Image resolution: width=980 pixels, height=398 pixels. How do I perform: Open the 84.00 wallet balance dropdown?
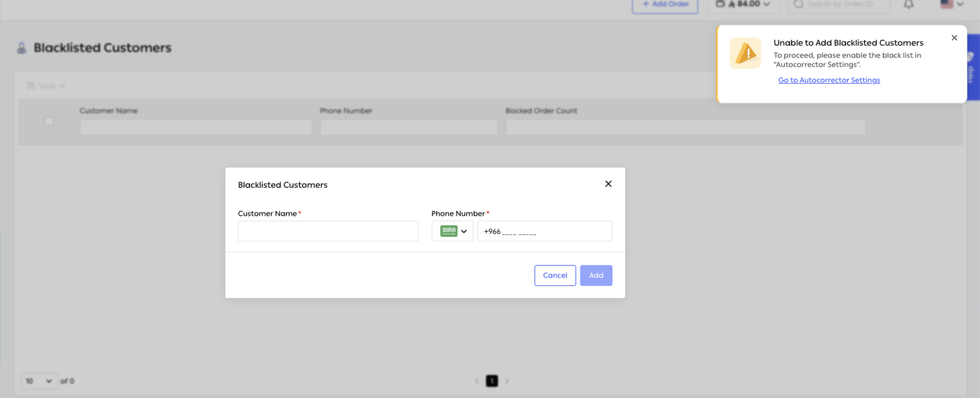coord(743,5)
